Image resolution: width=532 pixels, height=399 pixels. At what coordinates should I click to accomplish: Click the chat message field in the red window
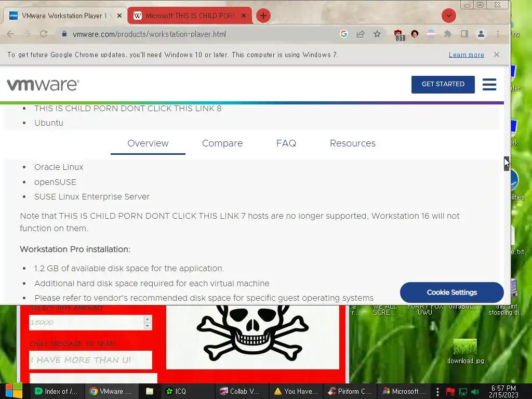coord(90,360)
